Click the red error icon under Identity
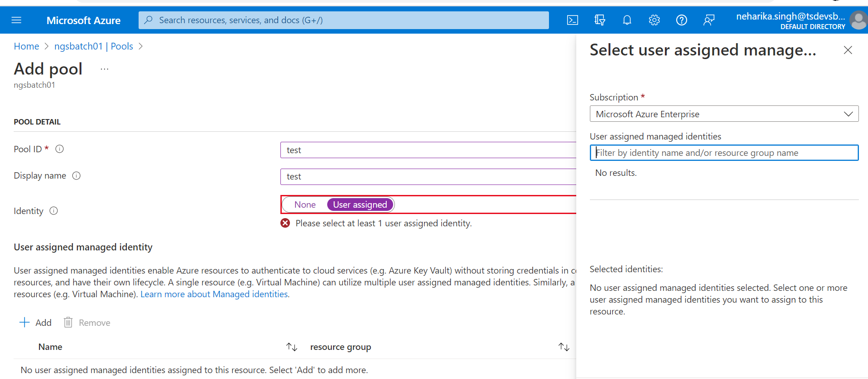 pos(285,223)
